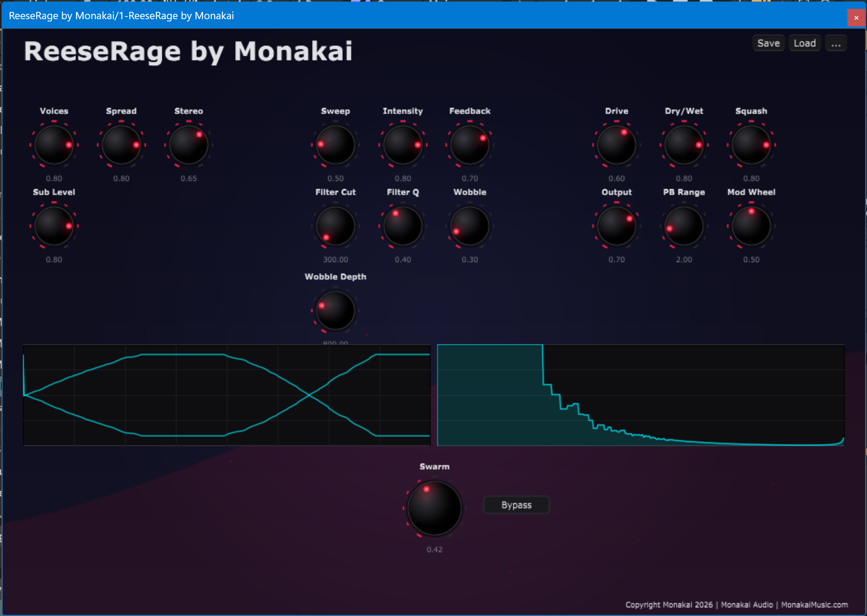Click the Filter Q value 0.40
This screenshot has height=616, width=867.
pyautogui.click(x=403, y=259)
